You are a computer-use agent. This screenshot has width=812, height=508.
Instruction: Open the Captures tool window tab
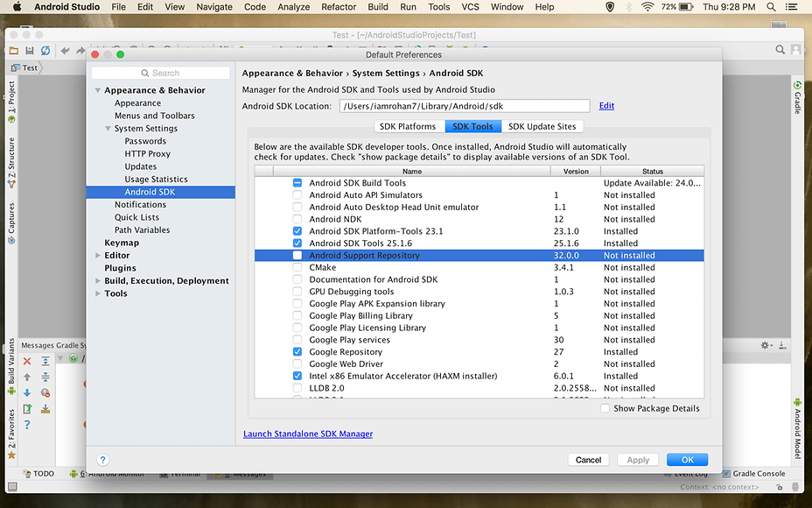[11, 223]
